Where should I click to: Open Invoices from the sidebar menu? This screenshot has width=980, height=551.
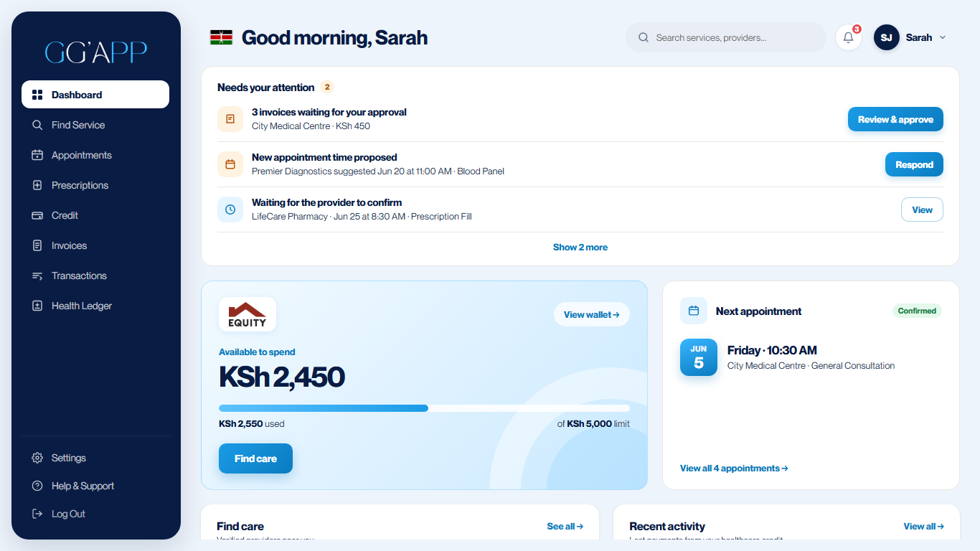click(95, 245)
